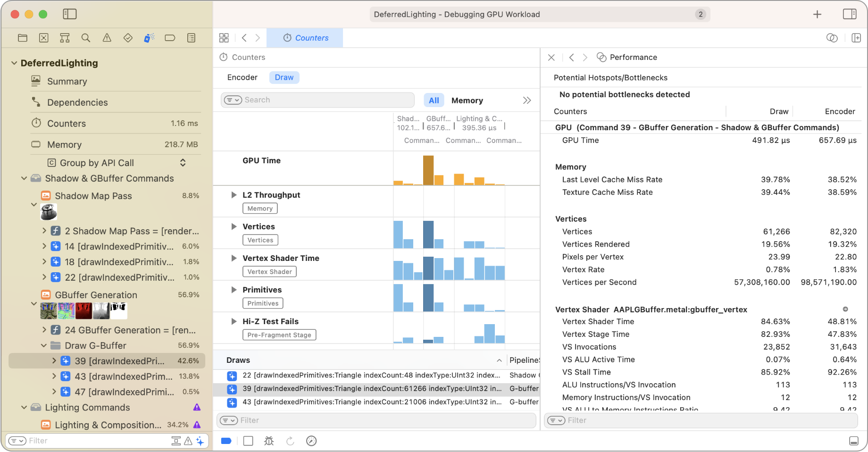The image size is (868, 452).
Task: Toggle the left sidebar panel icon
Action: pyautogui.click(x=69, y=14)
